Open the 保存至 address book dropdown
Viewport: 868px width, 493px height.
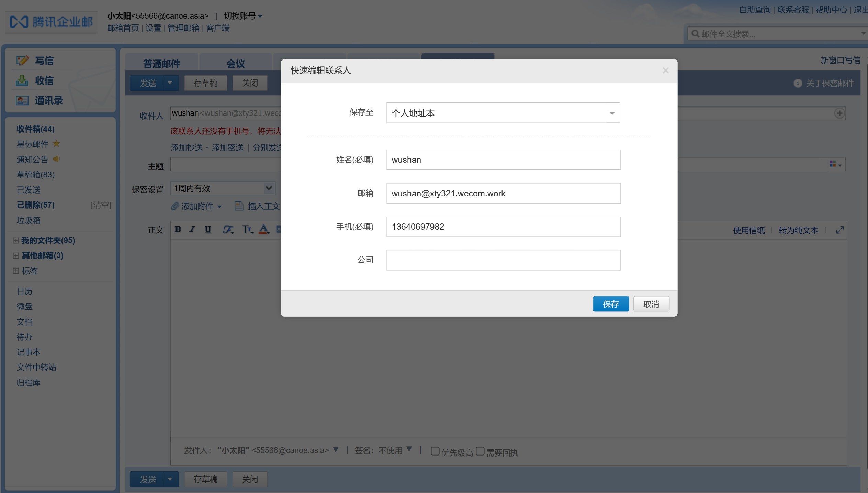503,113
